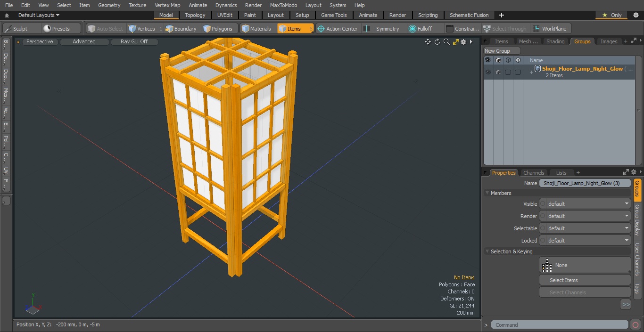This screenshot has width=644, height=332.
Task: Click the Command input field
Action: [559, 325]
